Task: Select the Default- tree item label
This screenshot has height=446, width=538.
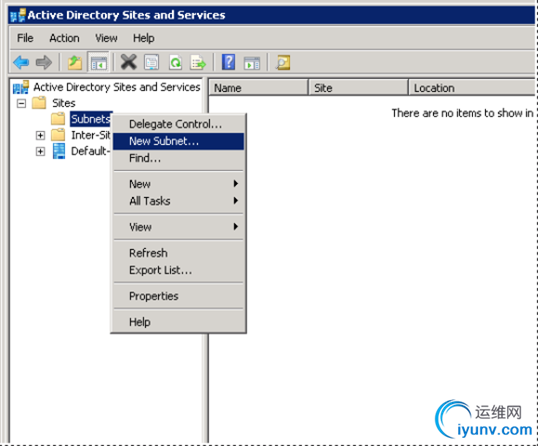Action: [90, 151]
